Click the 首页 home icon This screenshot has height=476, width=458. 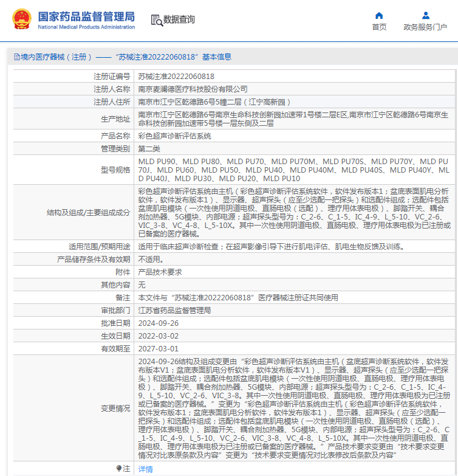(x=379, y=15)
